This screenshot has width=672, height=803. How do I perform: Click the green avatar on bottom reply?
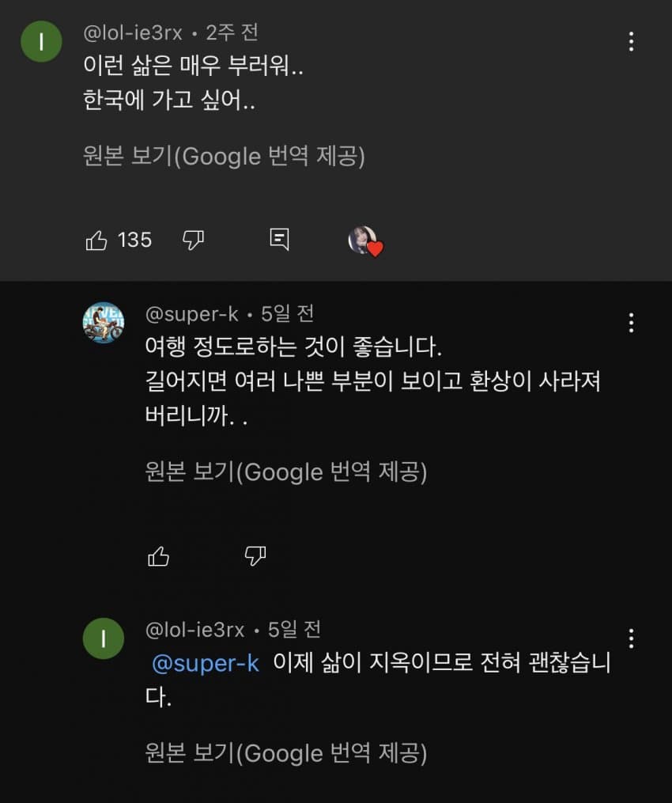tap(104, 638)
